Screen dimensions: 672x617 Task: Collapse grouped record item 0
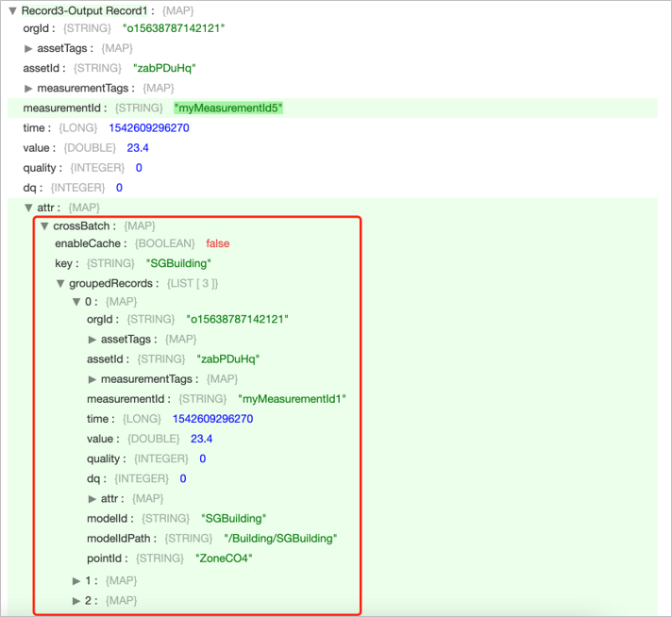(x=77, y=302)
